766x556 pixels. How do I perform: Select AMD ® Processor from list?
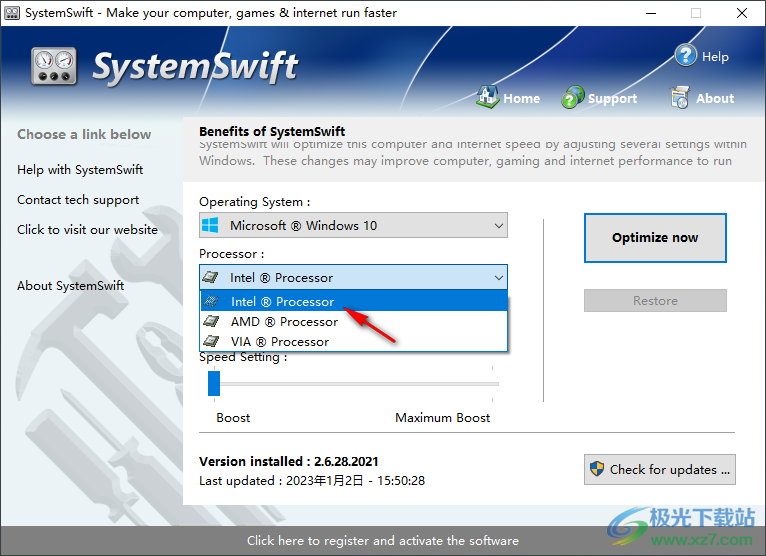coord(354,321)
